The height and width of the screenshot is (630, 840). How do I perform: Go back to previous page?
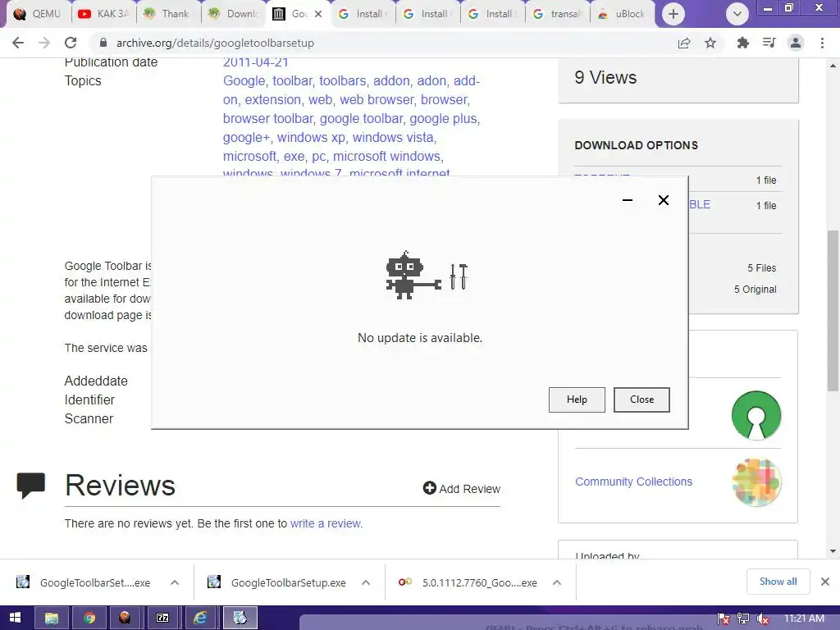pyautogui.click(x=18, y=43)
